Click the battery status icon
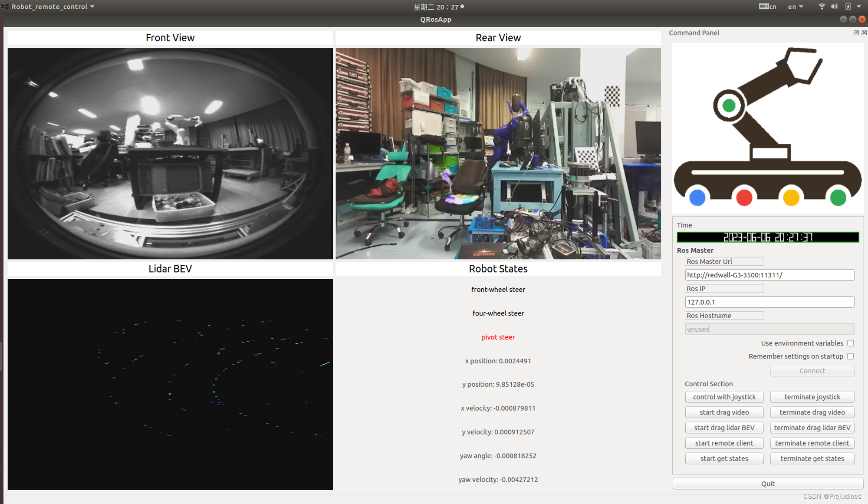Screen dimensions: 868x504 pos(848,7)
